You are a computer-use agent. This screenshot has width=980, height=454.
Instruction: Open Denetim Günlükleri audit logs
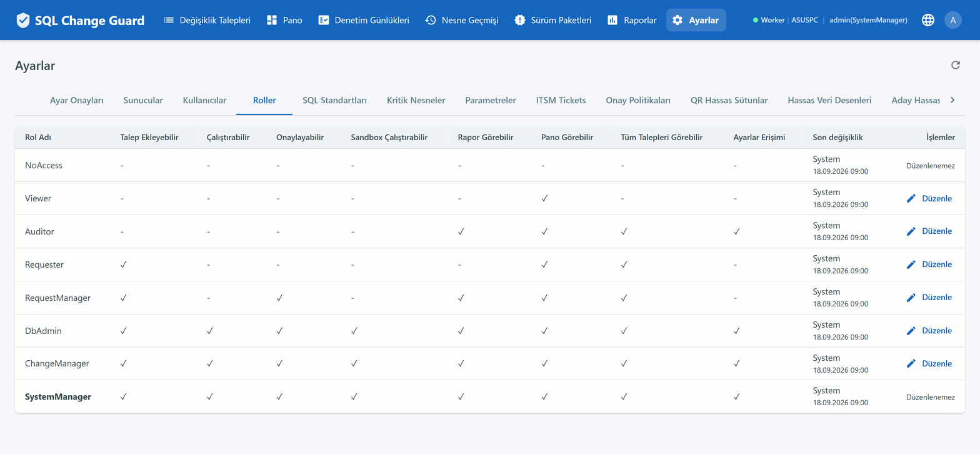pyautogui.click(x=364, y=20)
